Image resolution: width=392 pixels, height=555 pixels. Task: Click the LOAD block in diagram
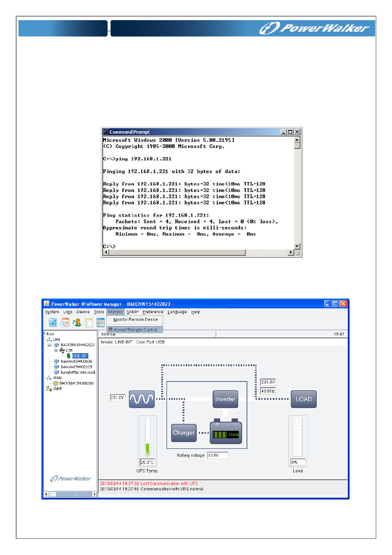pyautogui.click(x=304, y=399)
